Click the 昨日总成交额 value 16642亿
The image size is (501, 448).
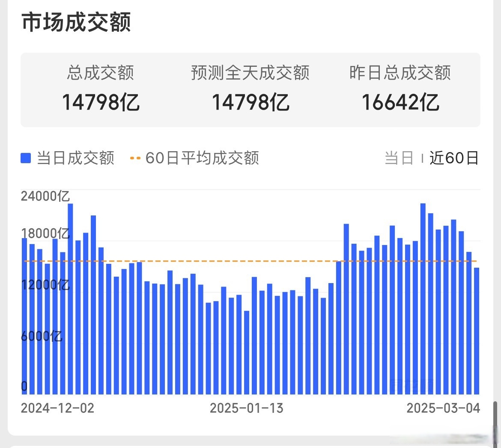click(x=401, y=102)
